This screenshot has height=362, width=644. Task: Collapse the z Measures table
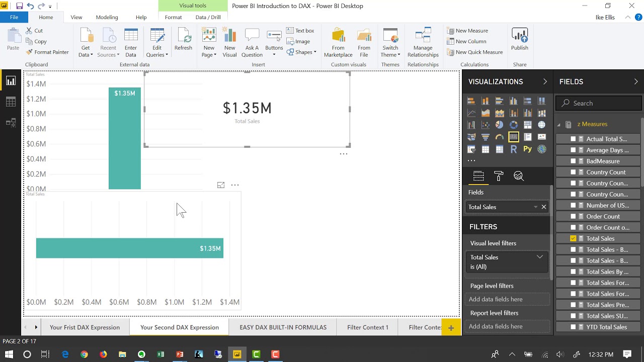pyautogui.click(x=558, y=124)
